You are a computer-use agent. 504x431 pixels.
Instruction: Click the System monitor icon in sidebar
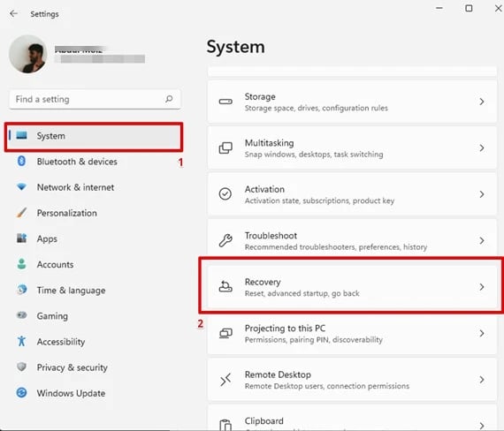(22, 135)
